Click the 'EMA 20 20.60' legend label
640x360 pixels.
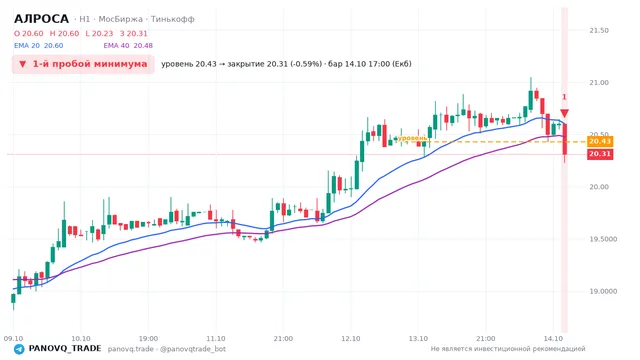pos(39,46)
